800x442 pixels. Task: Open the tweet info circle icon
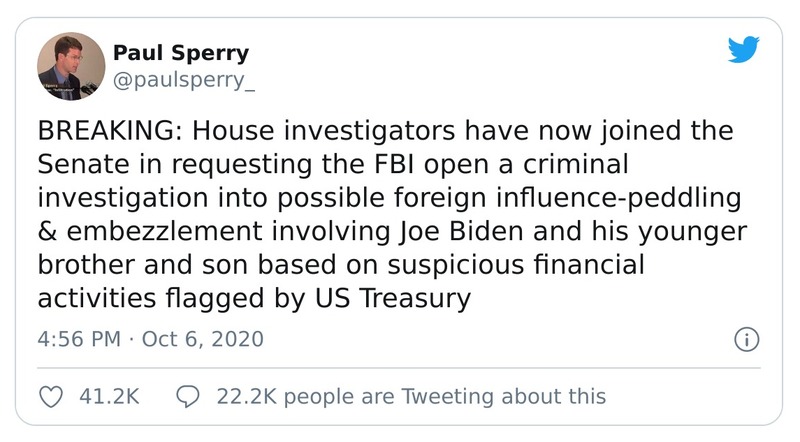pyautogui.click(x=745, y=339)
